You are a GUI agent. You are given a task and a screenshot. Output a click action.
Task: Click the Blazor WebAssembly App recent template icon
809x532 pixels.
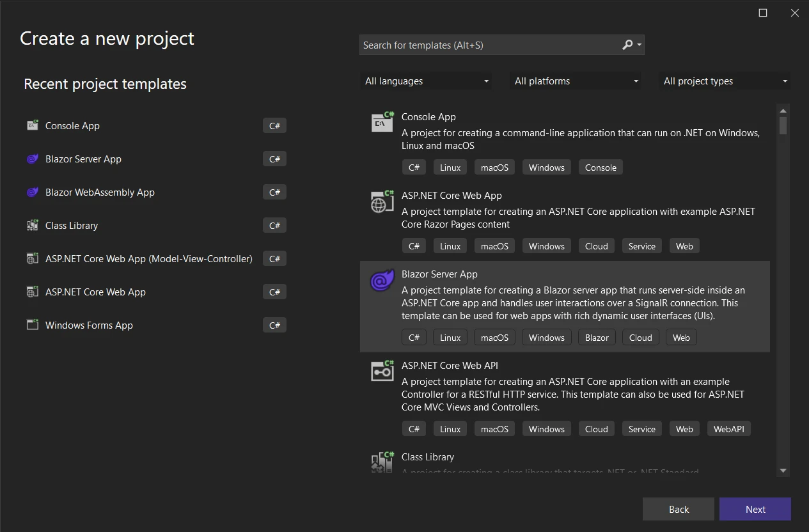pyautogui.click(x=32, y=192)
